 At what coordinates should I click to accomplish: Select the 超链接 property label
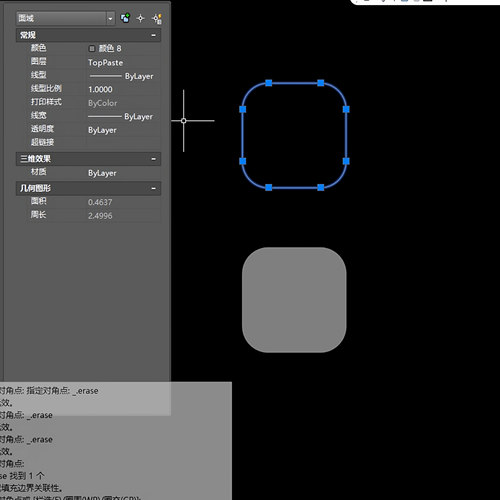42,142
